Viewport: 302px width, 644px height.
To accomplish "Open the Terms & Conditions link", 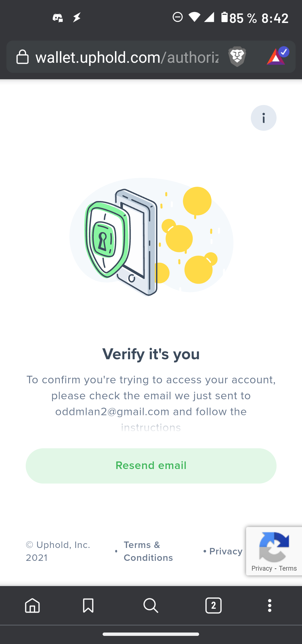I will 148,551.
